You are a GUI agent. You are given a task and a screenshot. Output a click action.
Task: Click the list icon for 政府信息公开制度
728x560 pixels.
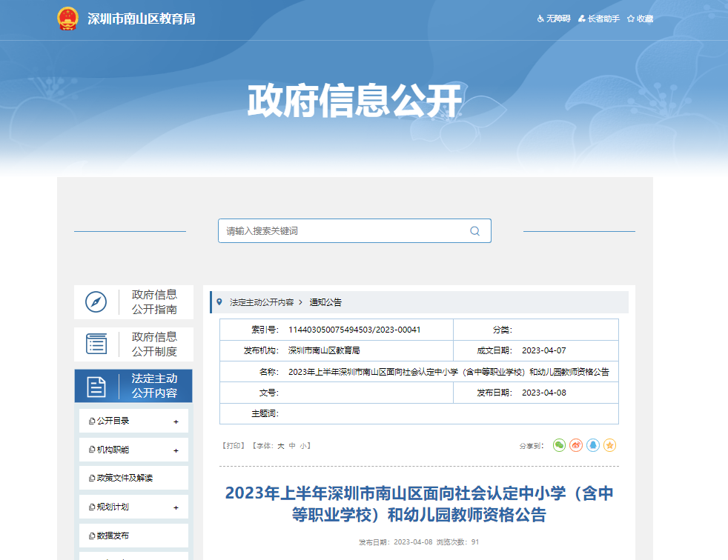[x=96, y=344]
